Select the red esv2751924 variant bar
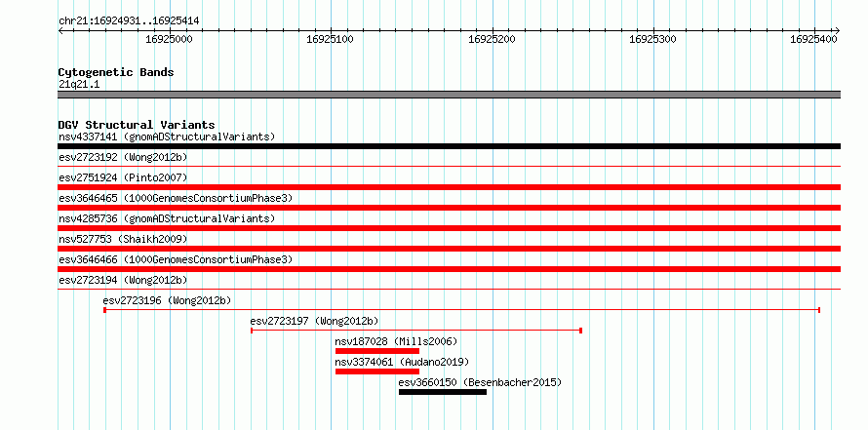868x430 pixels. click(x=449, y=187)
